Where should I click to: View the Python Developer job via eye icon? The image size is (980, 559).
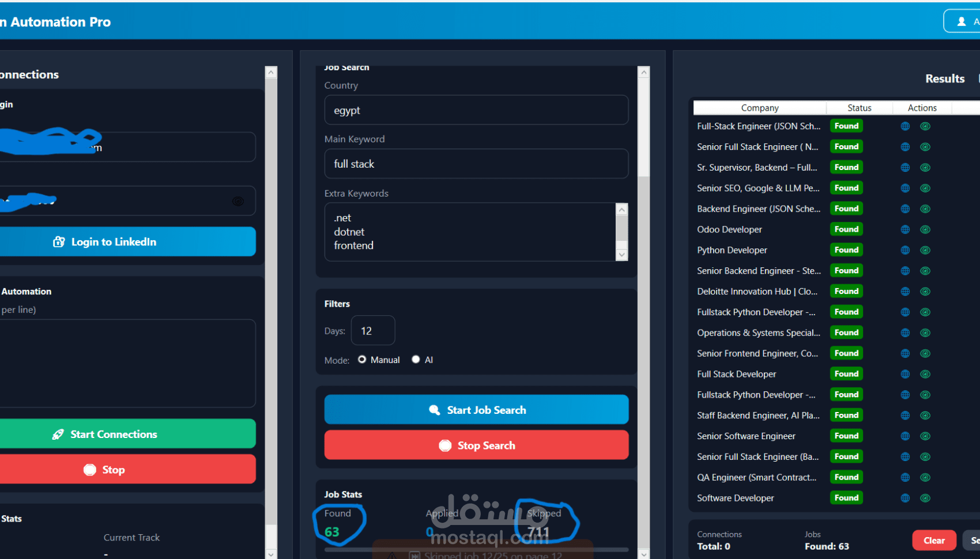[925, 250]
